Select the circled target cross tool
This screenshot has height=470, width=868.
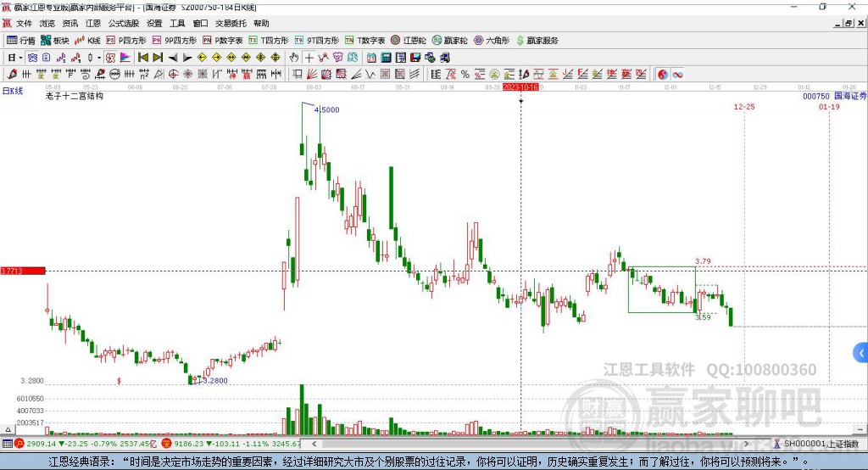[x=173, y=75]
